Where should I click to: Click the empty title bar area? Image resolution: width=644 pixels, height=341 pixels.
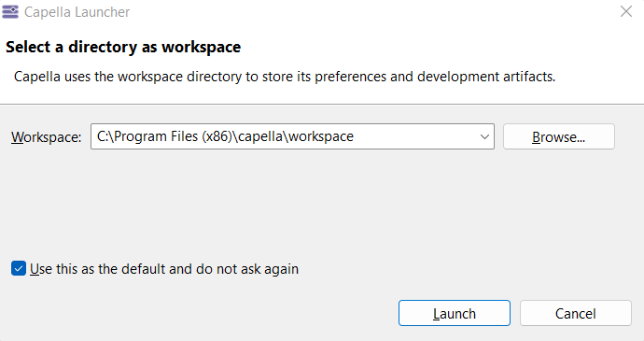pos(370,11)
